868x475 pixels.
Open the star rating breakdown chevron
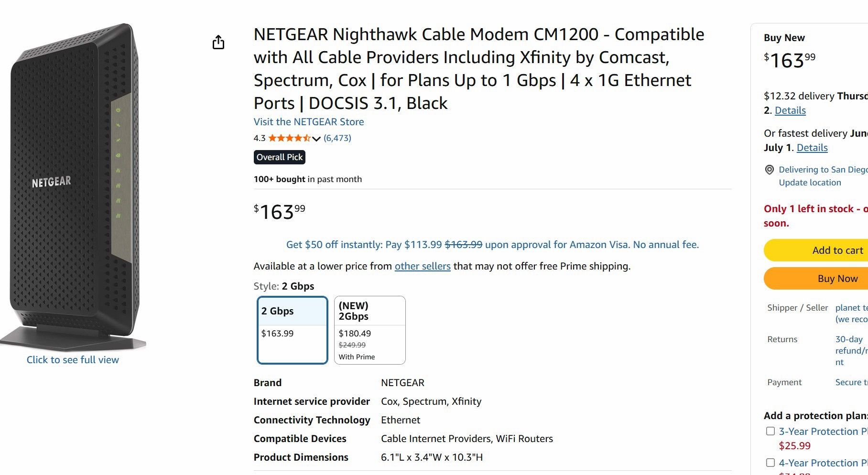point(316,139)
